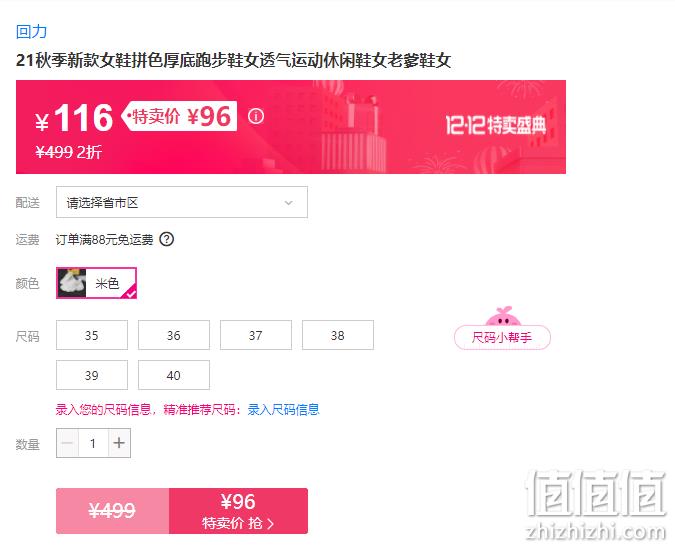Open the 尺码小帮手 size helper
Screen dimensions: 675x549
(x=502, y=337)
